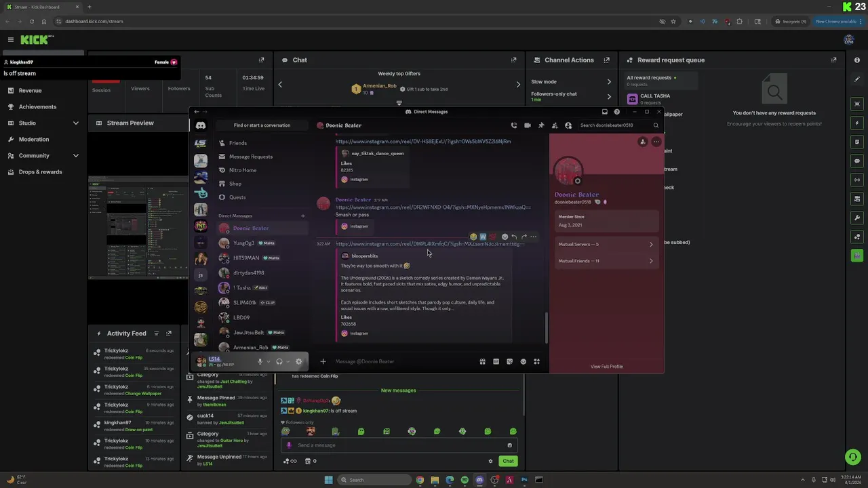This screenshot has height=488, width=868.
Task: Expand Mutual Friends — 11 section
Action: (606, 261)
